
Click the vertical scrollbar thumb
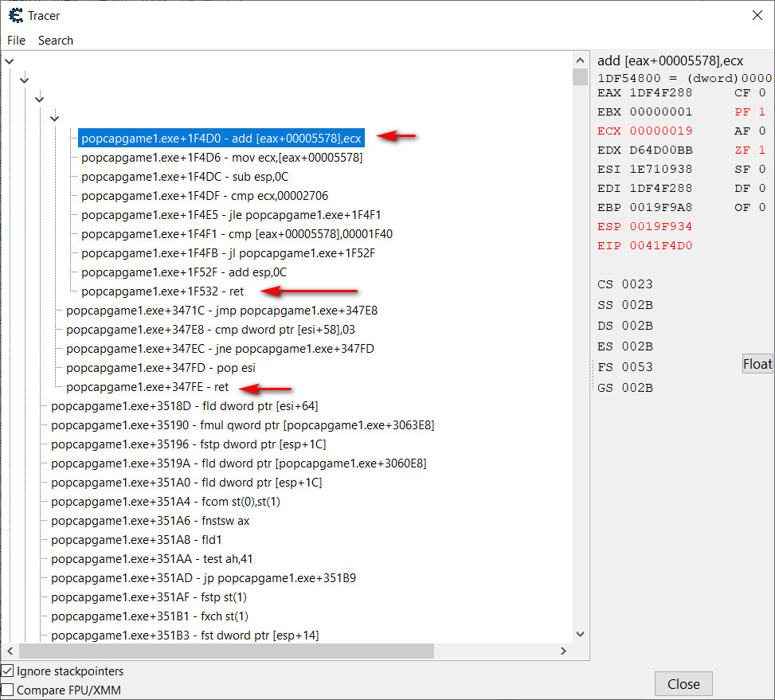581,77
